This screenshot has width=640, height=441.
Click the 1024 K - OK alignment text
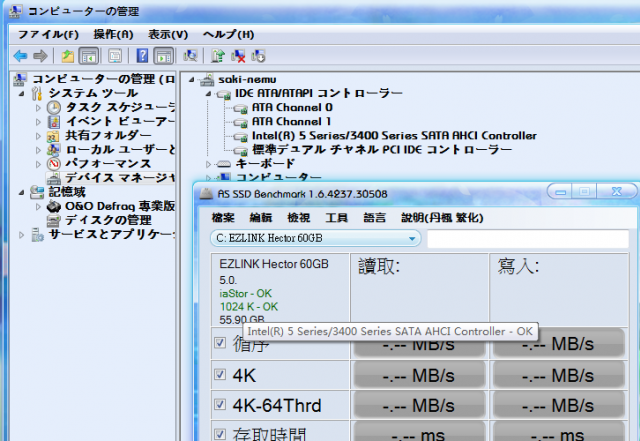pos(249,307)
